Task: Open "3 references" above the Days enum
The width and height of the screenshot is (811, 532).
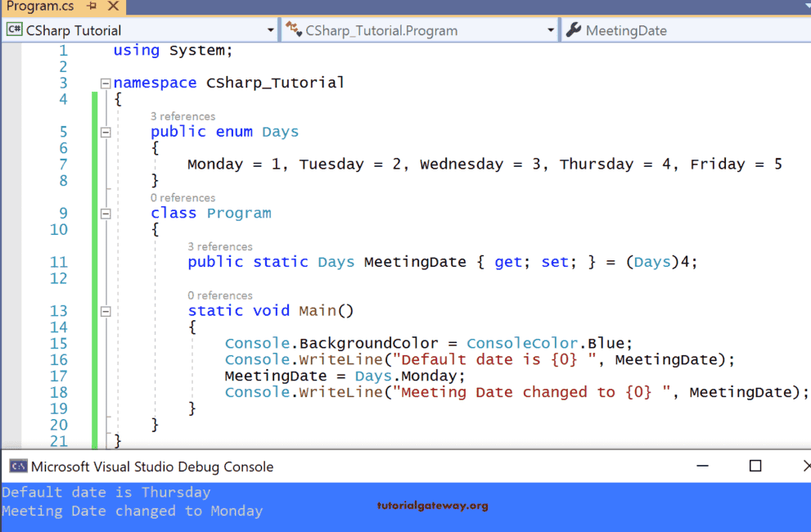Action: 182,115
